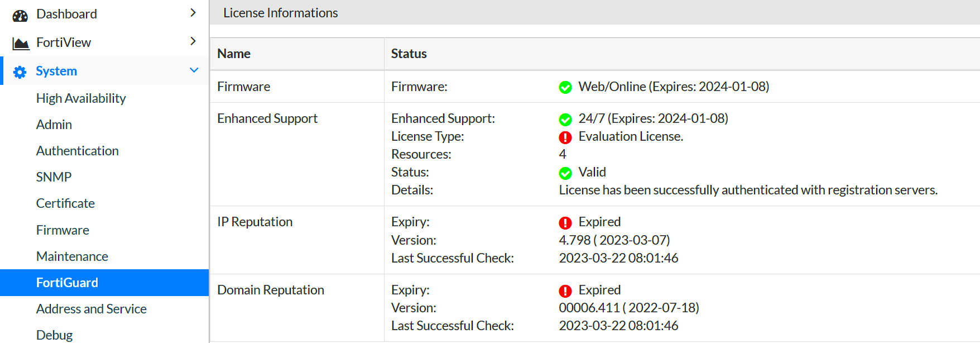Click the Name column header
Screen dimensions: 980x343
pos(234,54)
